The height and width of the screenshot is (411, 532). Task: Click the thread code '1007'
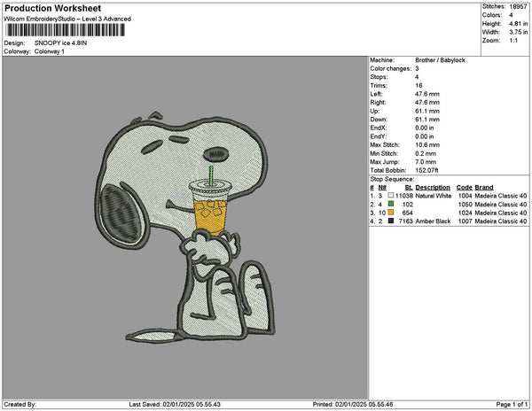click(x=465, y=221)
